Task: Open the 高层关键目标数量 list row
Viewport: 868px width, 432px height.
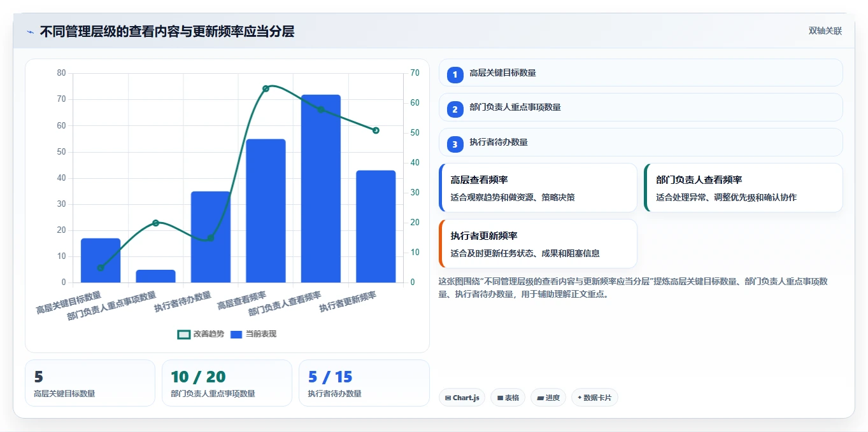Action: [641, 73]
